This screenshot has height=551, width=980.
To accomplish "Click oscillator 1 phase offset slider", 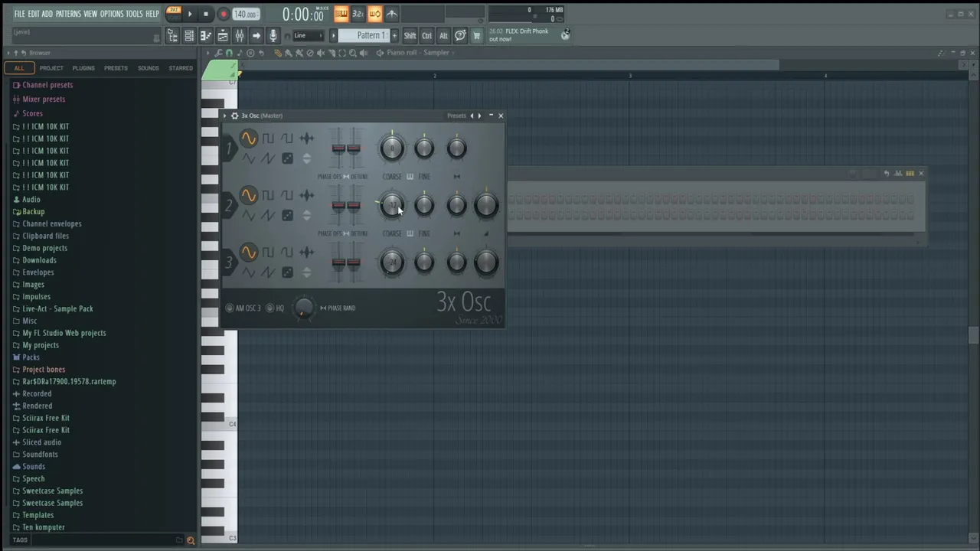I will (x=338, y=149).
